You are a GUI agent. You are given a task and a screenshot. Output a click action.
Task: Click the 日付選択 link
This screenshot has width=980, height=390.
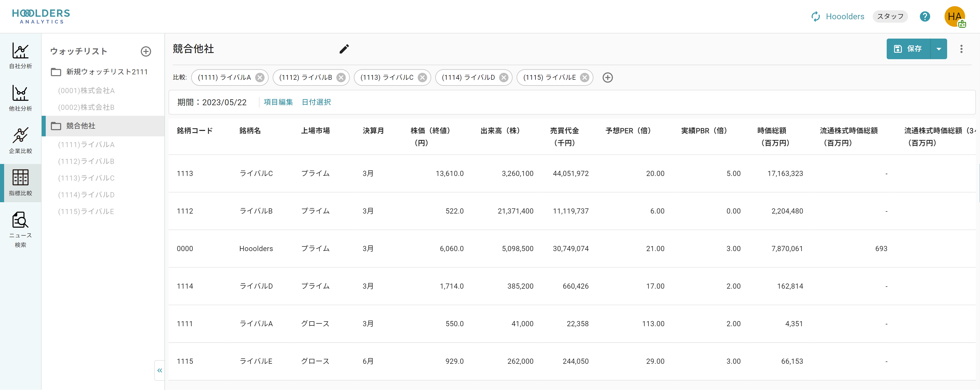coord(316,102)
